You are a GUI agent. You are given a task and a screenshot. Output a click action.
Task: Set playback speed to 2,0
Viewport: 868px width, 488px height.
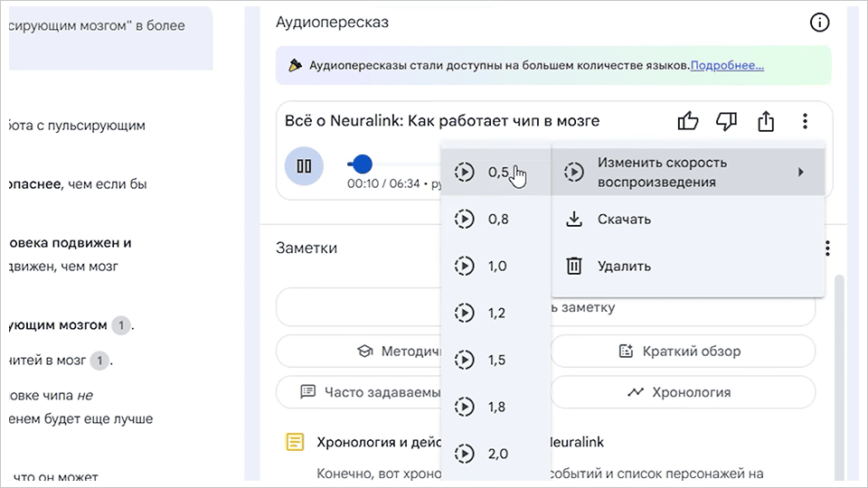point(496,454)
